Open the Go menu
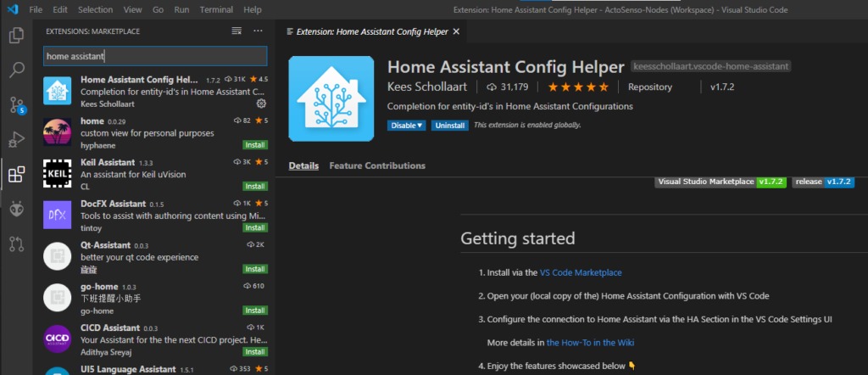This screenshot has width=868, height=375. point(158,10)
